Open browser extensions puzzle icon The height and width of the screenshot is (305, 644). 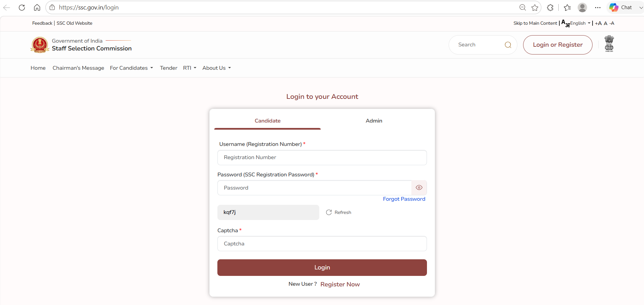coord(550,7)
